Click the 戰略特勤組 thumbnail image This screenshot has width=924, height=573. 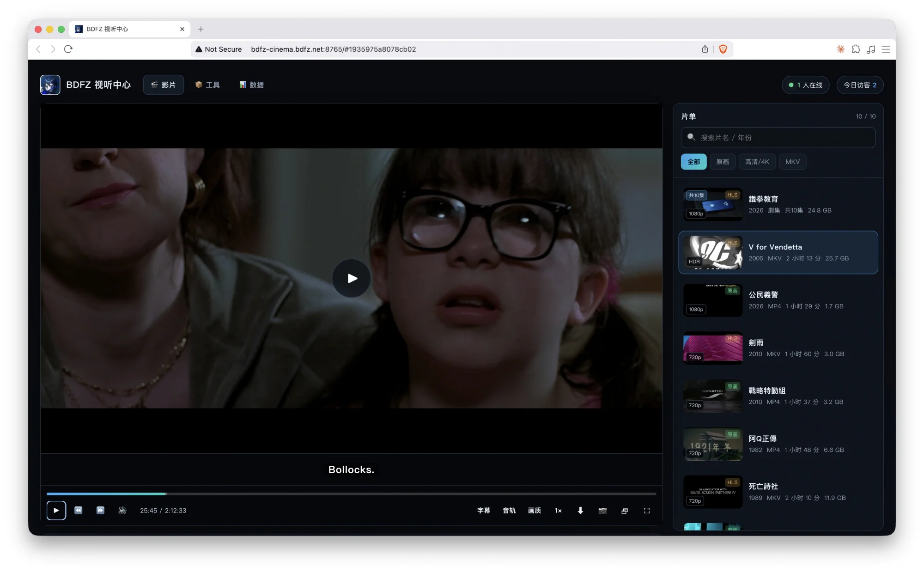[713, 396]
